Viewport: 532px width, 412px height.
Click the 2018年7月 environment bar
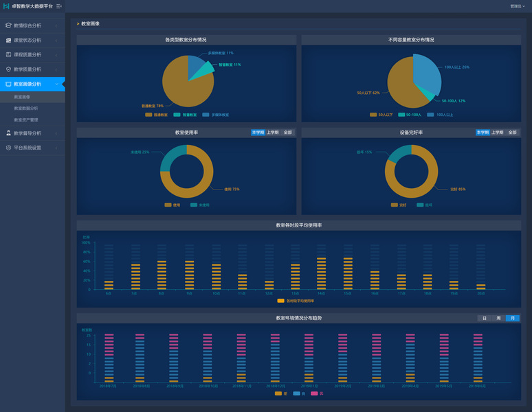(109, 358)
